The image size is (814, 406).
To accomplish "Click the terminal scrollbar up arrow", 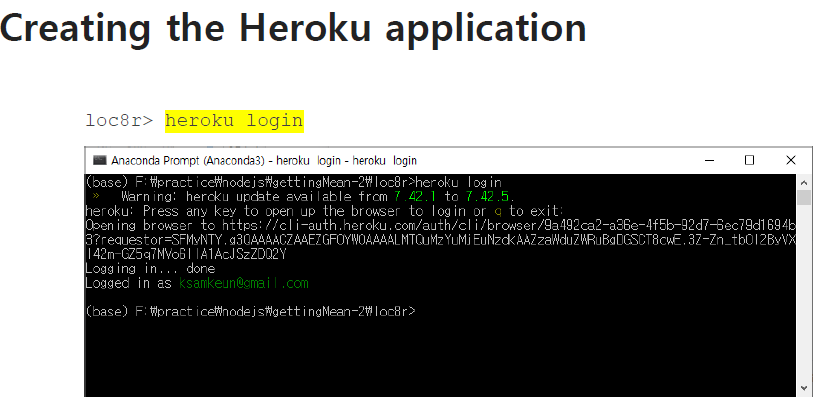I will coord(804,182).
